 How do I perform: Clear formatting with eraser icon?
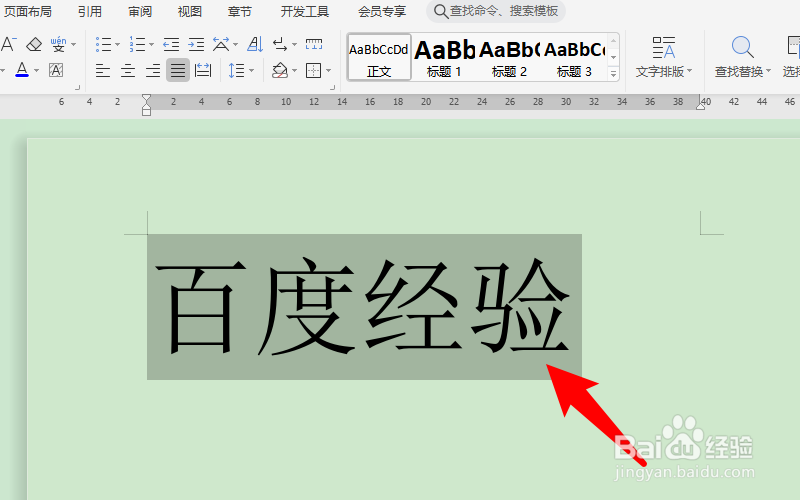34,45
